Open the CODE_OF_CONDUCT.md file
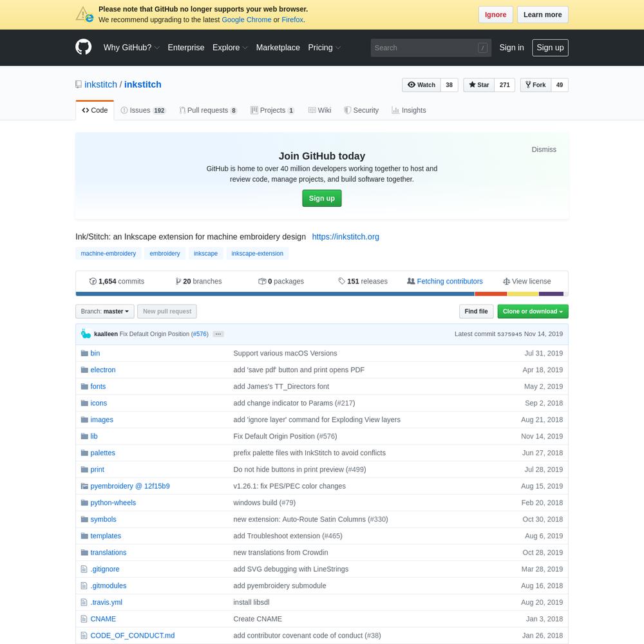The width and height of the screenshot is (644, 644). tap(132, 636)
